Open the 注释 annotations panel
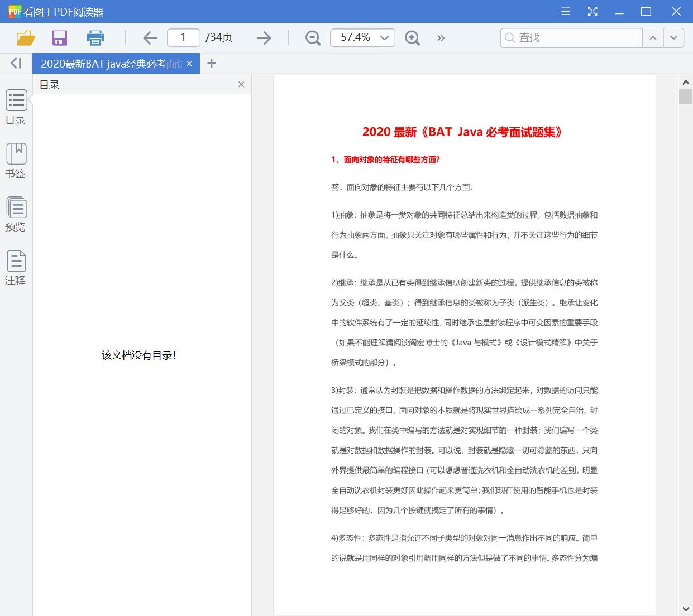Image resolution: width=693 pixels, height=616 pixels. [16, 268]
